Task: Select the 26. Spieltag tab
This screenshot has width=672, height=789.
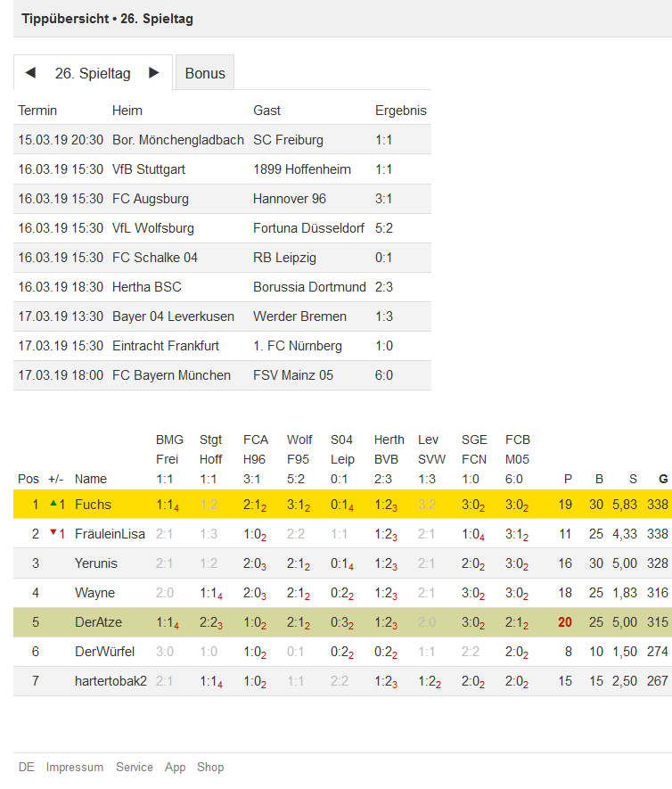Action: (93, 73)
